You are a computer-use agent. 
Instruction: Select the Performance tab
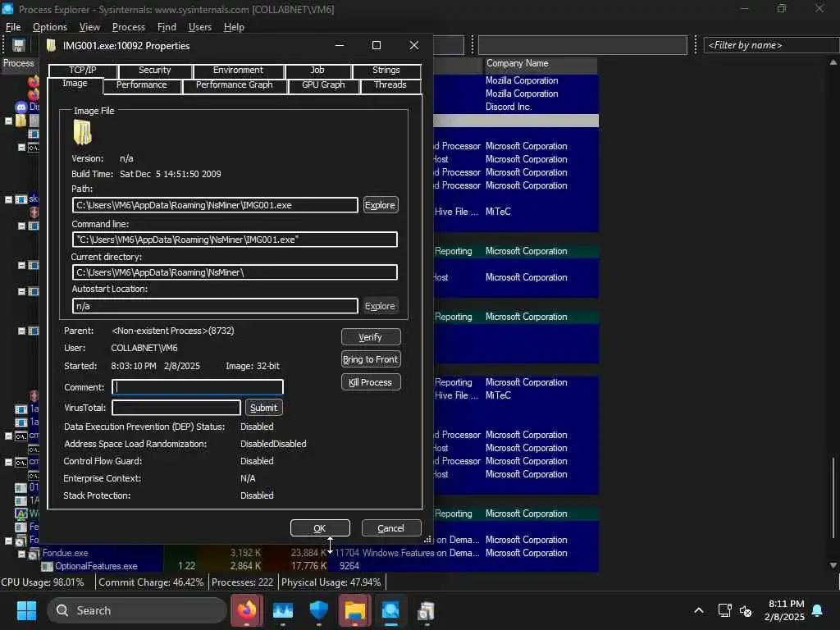141,85
